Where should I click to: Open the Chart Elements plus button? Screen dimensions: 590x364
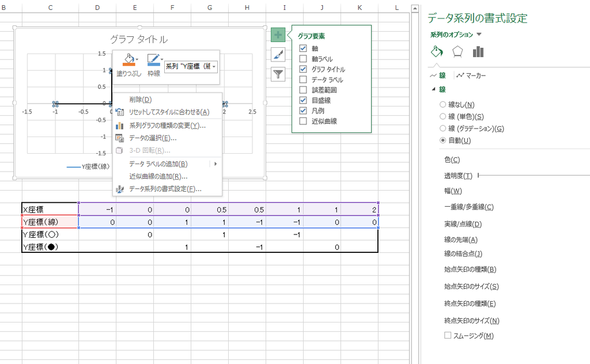278,35
